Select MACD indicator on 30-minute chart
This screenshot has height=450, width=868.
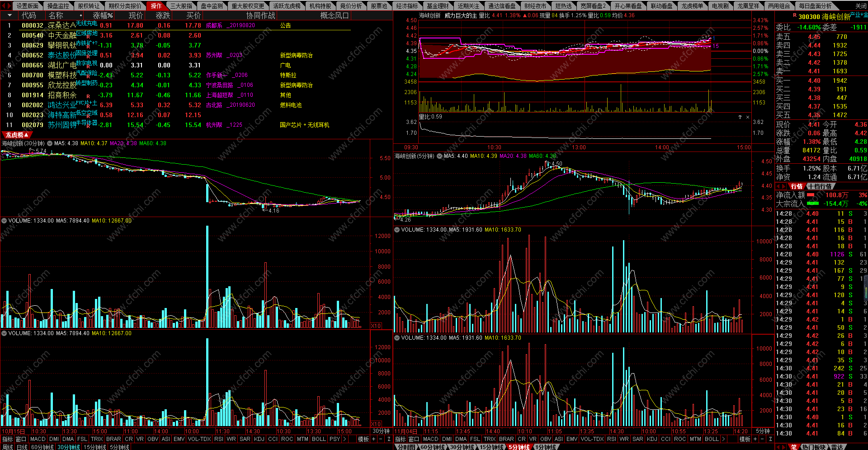click(38, 439)
